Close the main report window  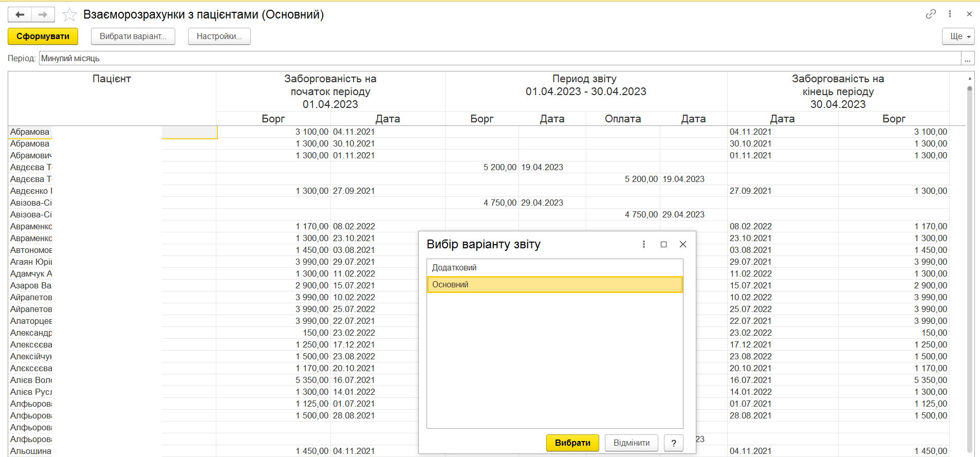tap(969, 14)
